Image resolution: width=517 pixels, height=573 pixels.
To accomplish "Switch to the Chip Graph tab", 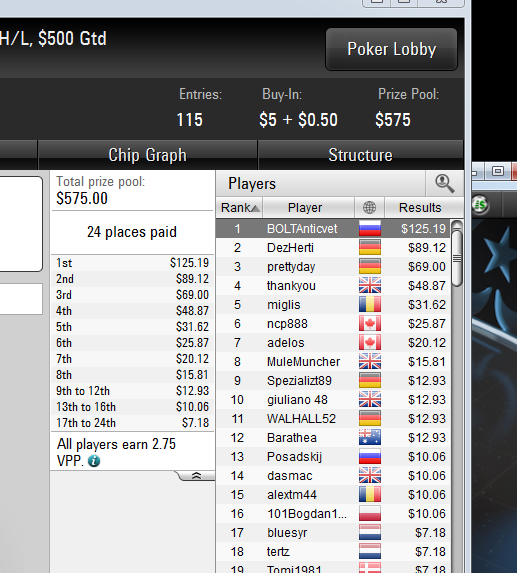I will [148, 155].
